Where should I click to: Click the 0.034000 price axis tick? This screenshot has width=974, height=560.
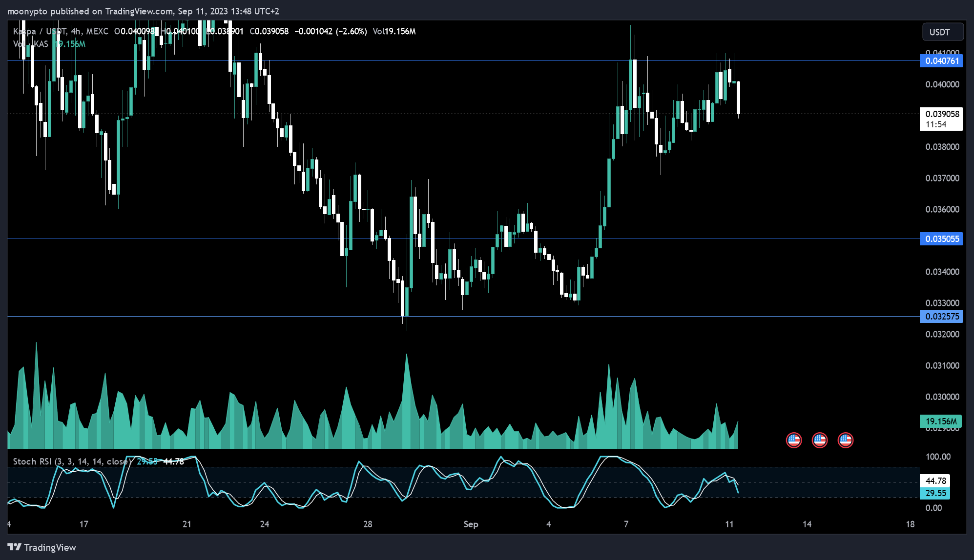[x=942, y=272]
